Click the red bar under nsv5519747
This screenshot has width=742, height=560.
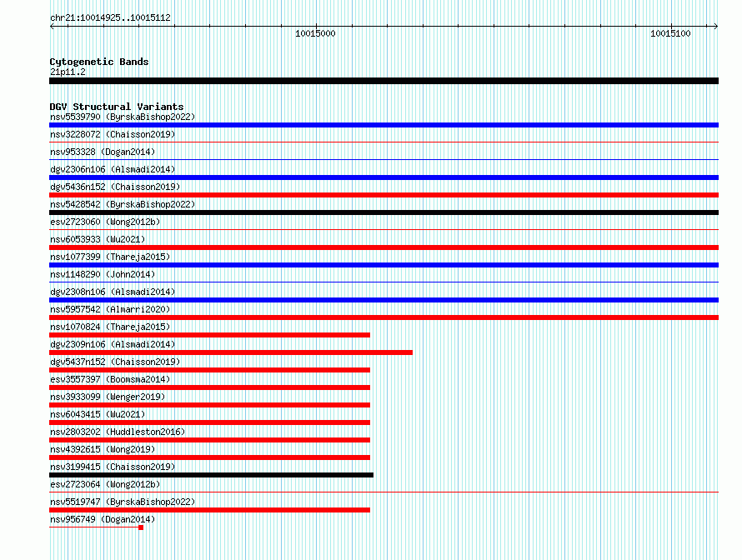point(209,510)
